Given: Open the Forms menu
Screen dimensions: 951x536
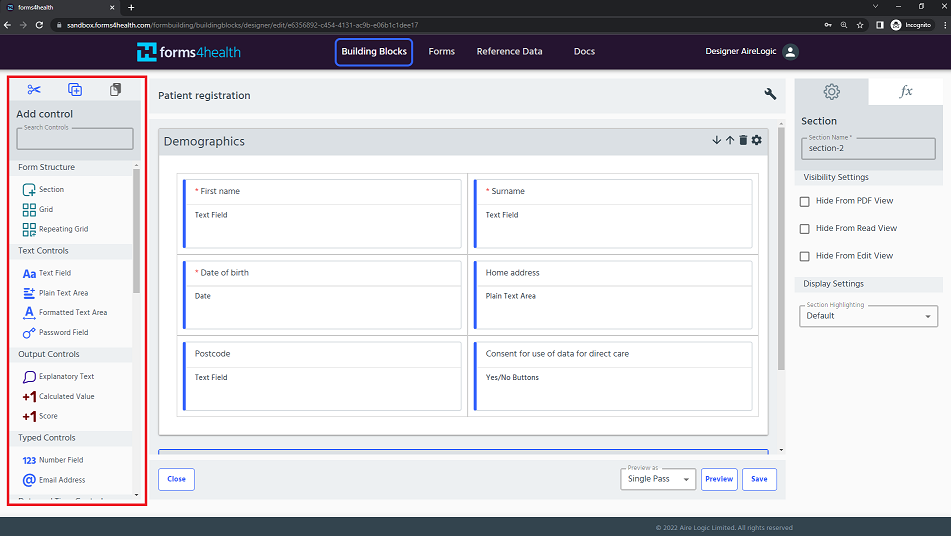Looking at the screenshot, I should click(x=442, y=52).
